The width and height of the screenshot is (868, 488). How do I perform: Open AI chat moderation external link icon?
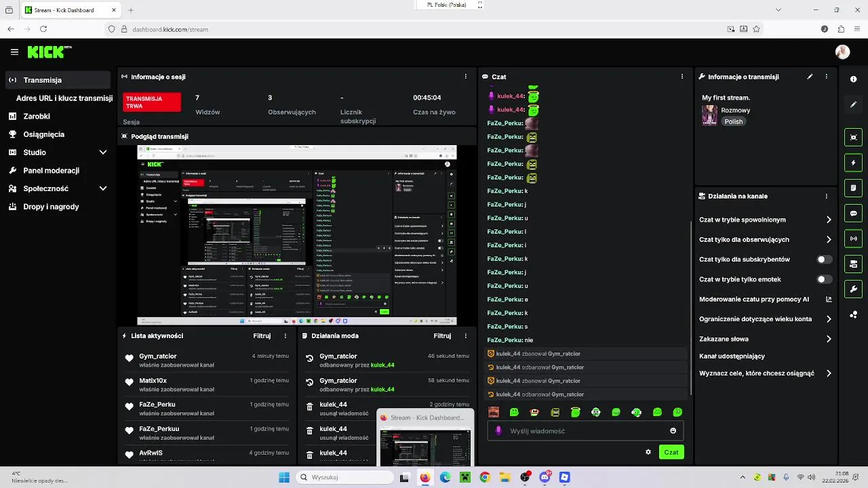click(x=829, y=299)
